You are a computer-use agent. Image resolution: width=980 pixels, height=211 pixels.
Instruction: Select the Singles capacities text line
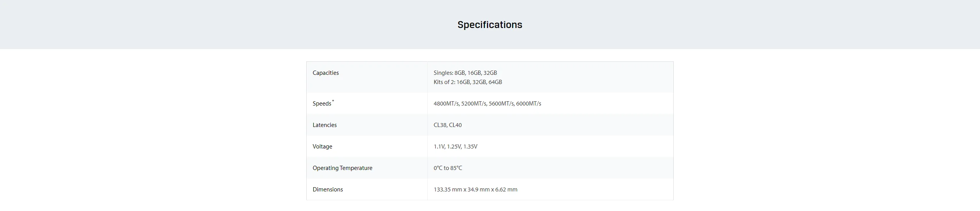(x=465, y=73)
